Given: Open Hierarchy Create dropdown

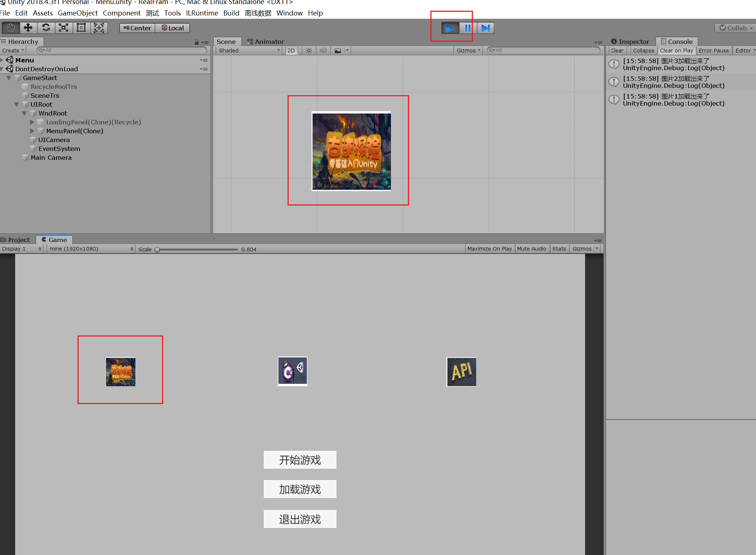Looking at the screenshot, I should click(13, 51).
